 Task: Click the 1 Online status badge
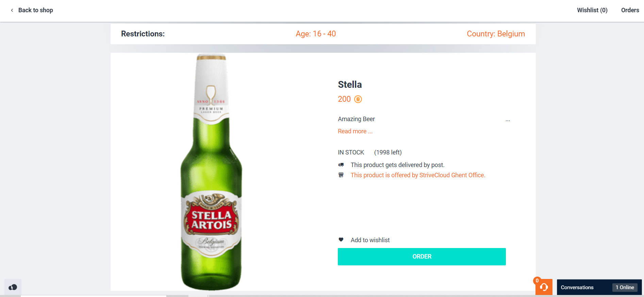(x=625, y=287)
